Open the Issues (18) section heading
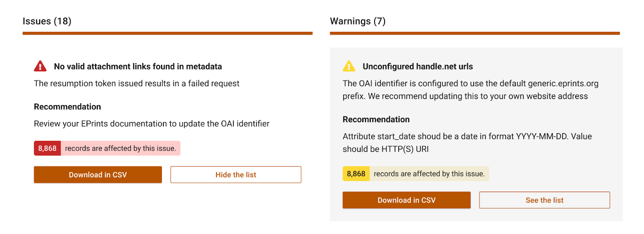Screen dimensions: 644x234 (x=47, y=21)
